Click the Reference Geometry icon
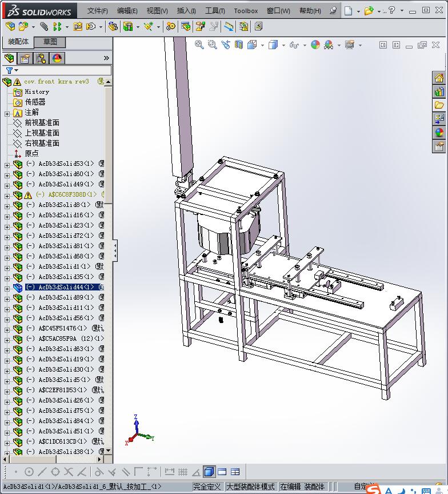Image resolution: width=448 pixels, height=494 pixels. (x=149, y=26)
